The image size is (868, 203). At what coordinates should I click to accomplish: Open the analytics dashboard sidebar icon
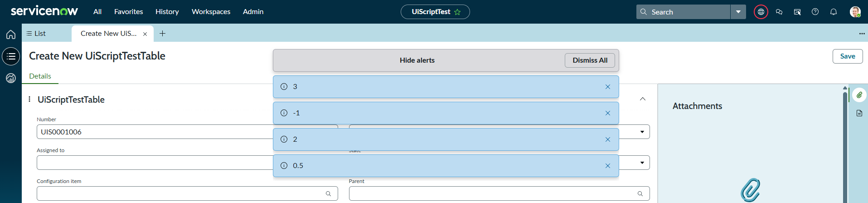pyautogui.click(x=11, y=78)
